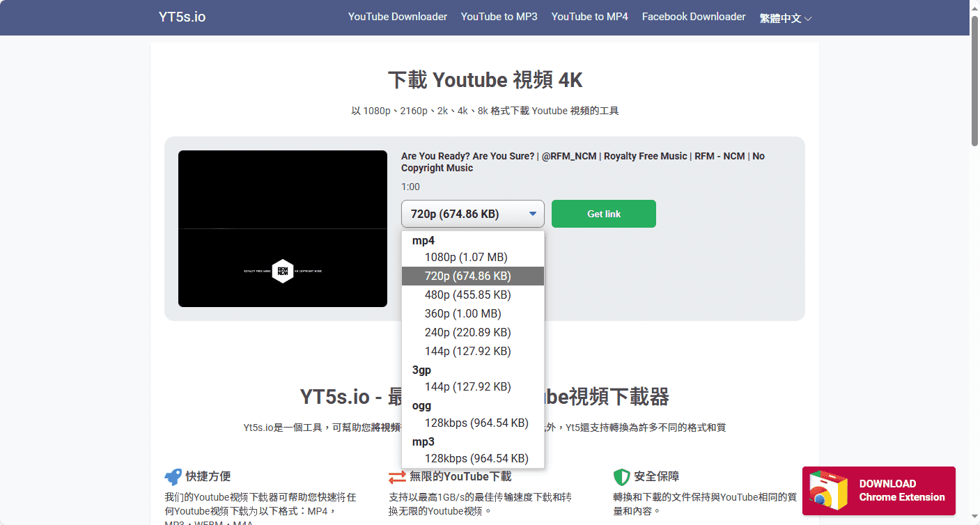Select the 1080p (1.07 MB) mp4 option
Image resolution: width=980 pixels, height=525 pixels.
pos(473,257)
